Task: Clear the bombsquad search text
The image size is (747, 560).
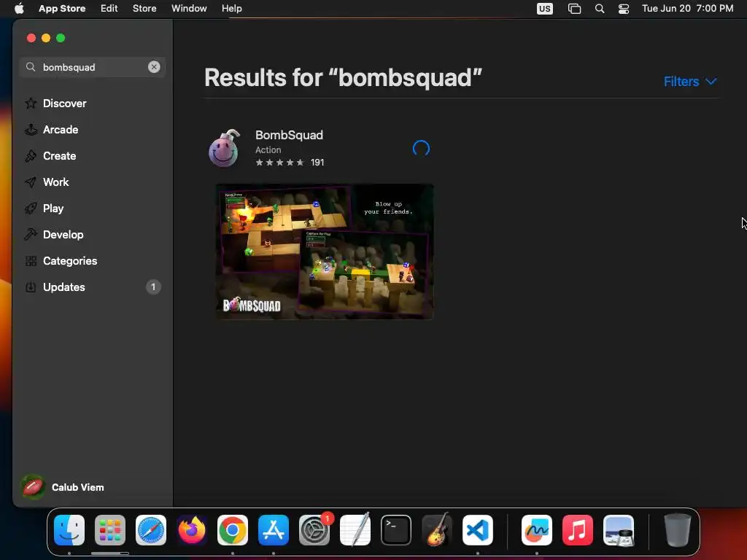Action: pyautogui.click(x=154, y=67)
